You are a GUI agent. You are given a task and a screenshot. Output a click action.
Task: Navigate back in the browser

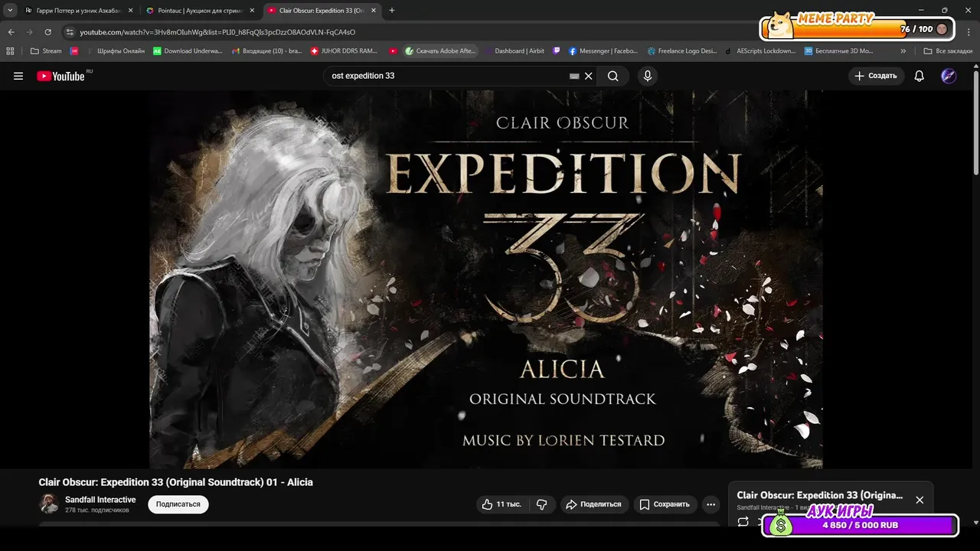click(x=11, y=32)
